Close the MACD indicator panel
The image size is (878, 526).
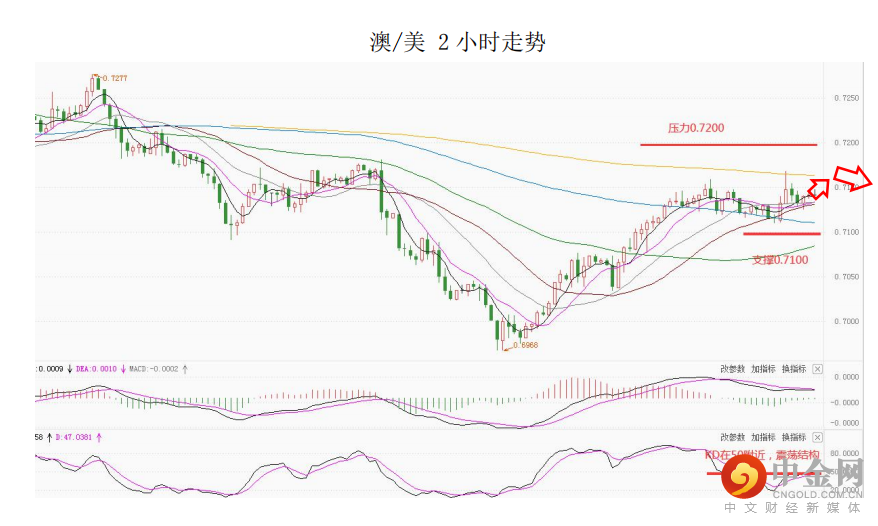pyautogui.click(x=817, y=369)
